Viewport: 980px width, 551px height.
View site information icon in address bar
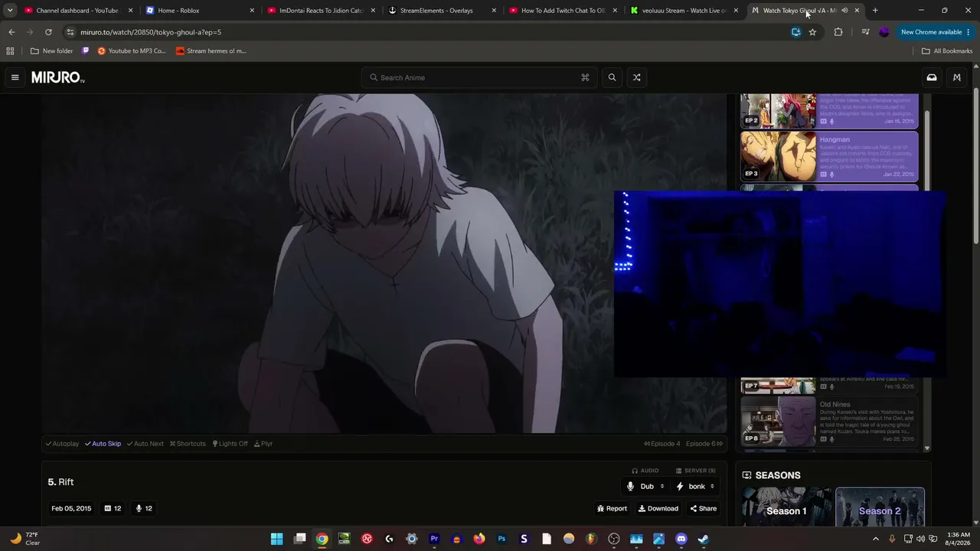click(70, 32)
